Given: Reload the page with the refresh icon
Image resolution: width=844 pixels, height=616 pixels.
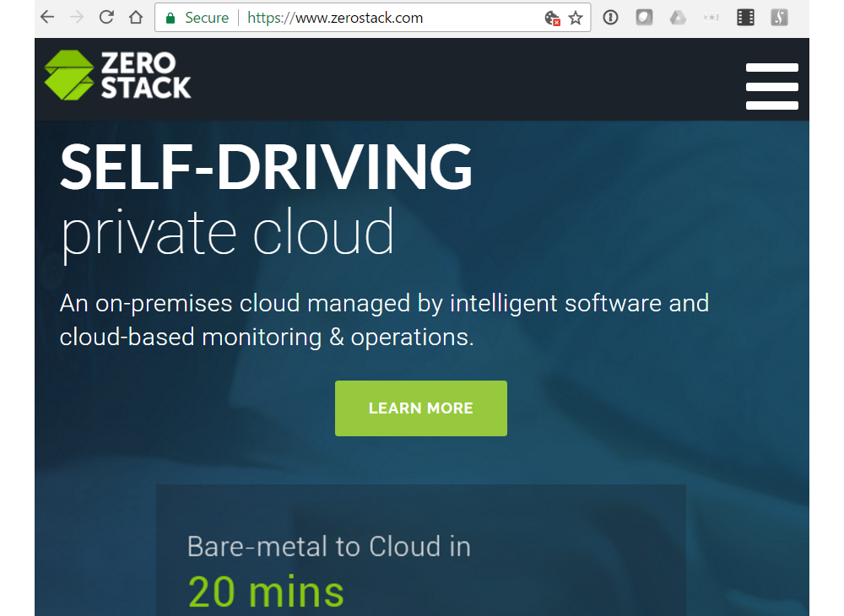Looking at the screenshot, I should (106, 17).
